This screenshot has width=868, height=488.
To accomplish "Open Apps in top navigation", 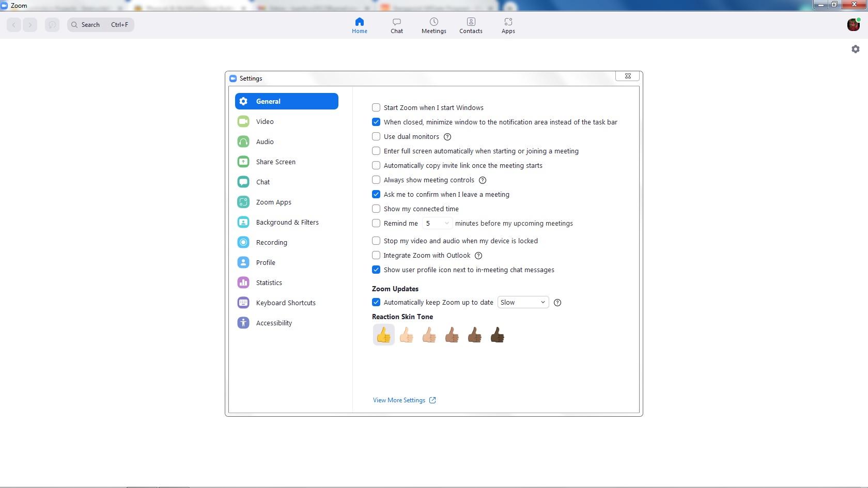I will coord(508,25).
